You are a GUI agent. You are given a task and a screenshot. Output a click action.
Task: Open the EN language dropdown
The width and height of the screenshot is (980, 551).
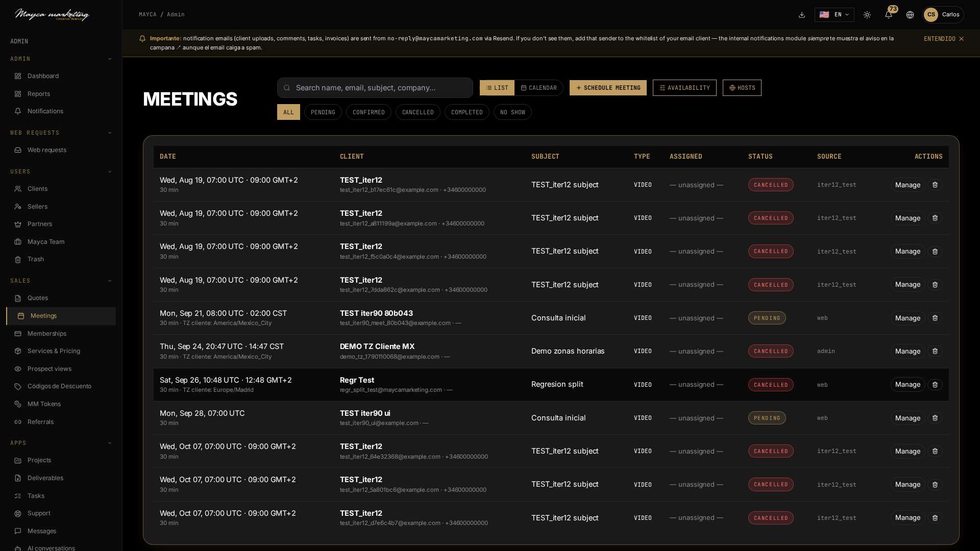(x=834, y=15)
